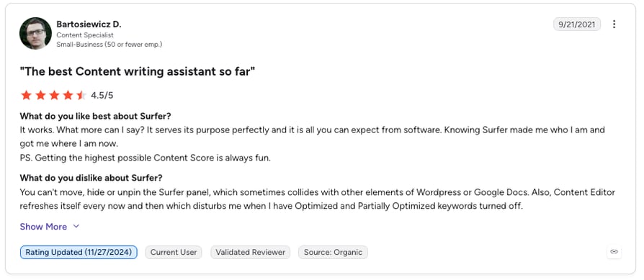
Task: Copy review link via chain icon
Action: pos(614,252)
